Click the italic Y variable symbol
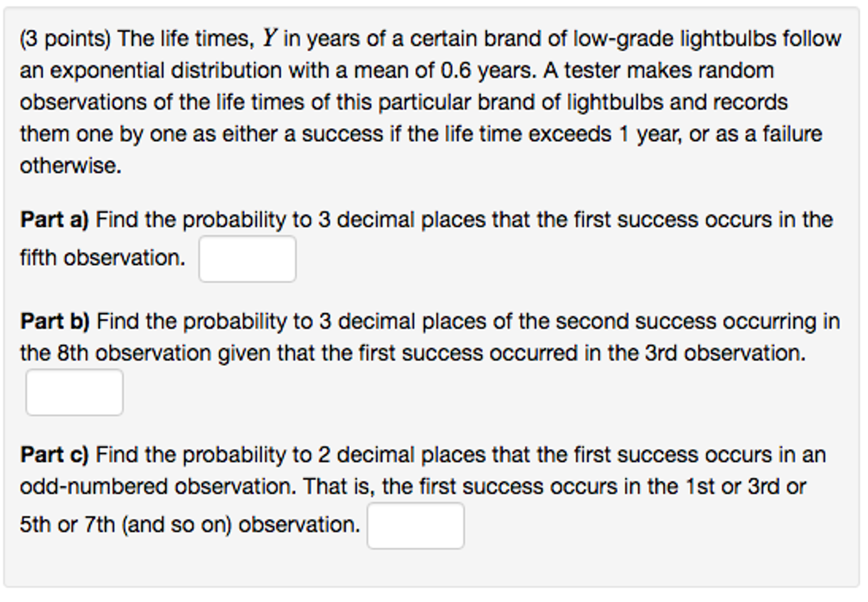 (269, 38)
